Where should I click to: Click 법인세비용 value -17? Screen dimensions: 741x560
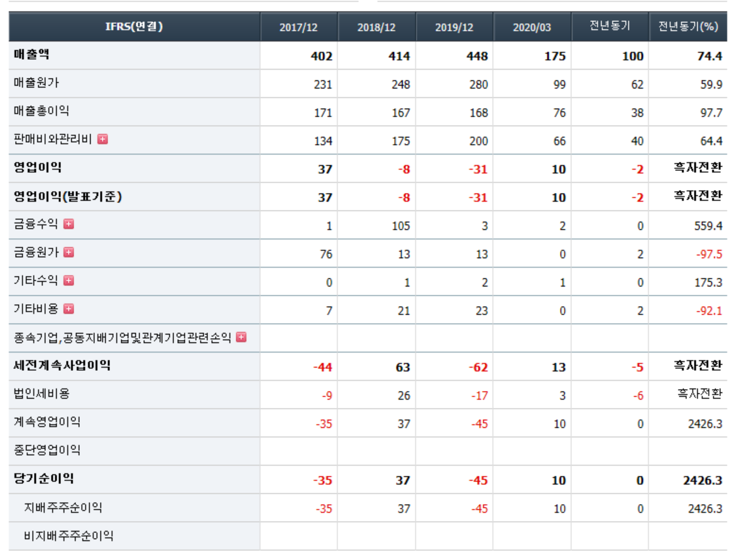(480, 395)
